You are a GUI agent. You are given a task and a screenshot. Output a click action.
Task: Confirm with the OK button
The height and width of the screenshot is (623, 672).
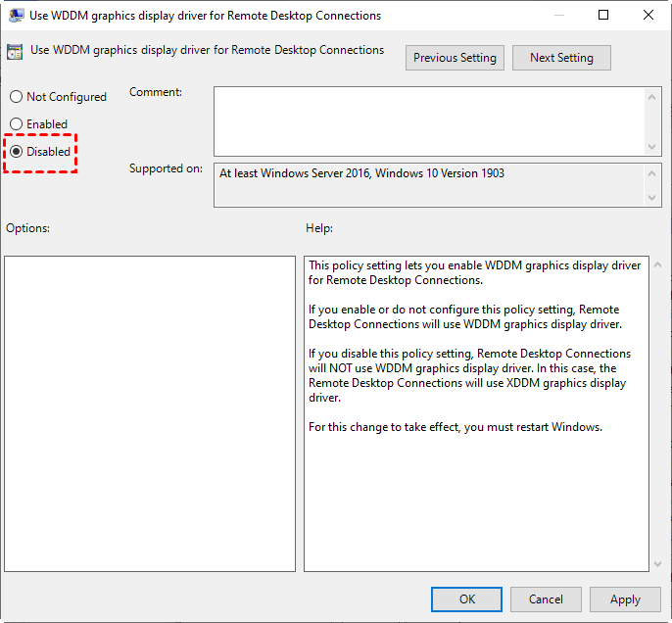[466, 599]
